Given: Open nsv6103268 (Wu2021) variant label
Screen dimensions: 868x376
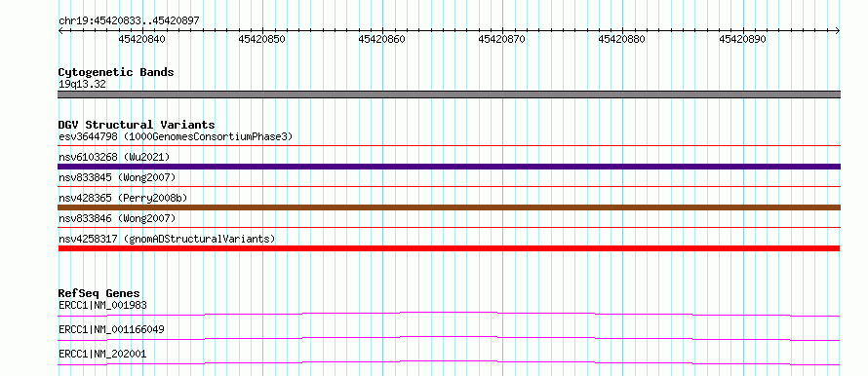Looking at the screenshot, I should pos(114,157).
